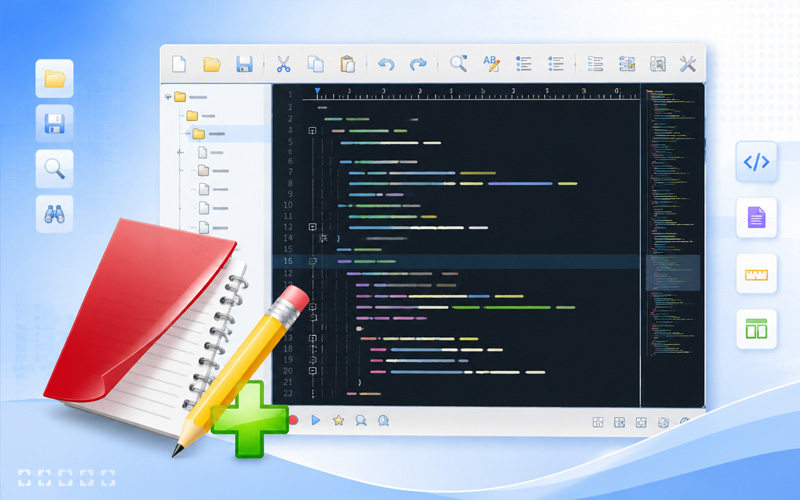Viewport: 800px width, 500px height.
Task: Cut selection using the scissors icon
Action: [283, 64]
